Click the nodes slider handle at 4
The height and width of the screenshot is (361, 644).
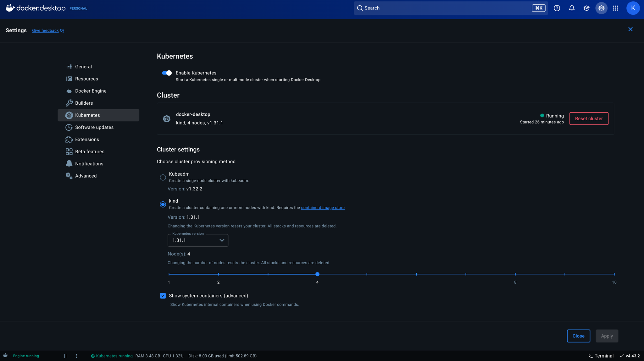click(317, 274)
